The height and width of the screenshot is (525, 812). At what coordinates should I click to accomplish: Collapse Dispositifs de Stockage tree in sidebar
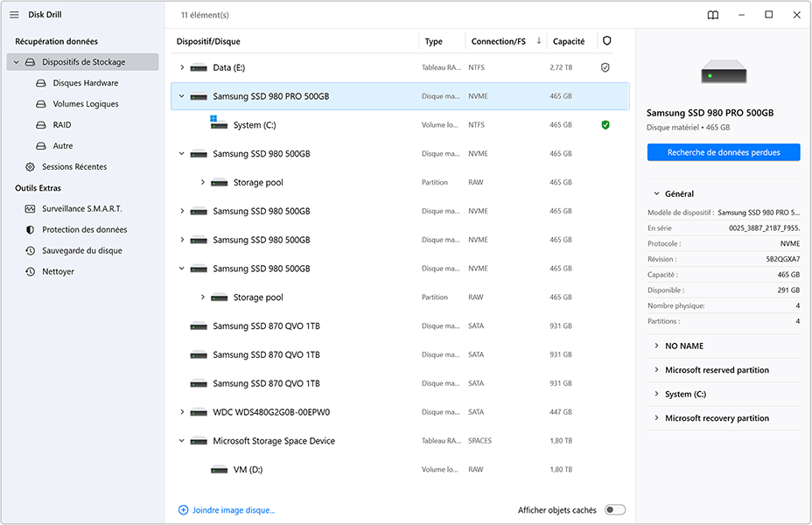16,62
